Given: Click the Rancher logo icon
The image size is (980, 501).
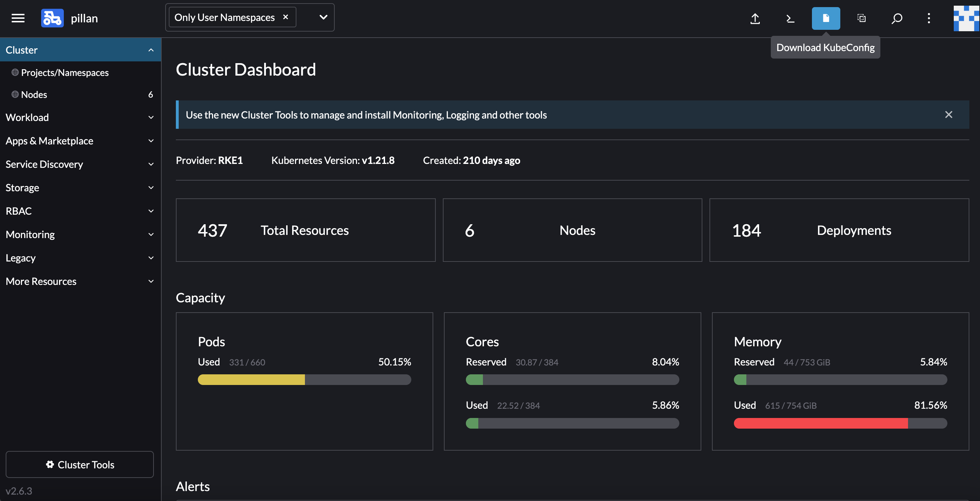Looking at the screenshot, I should pyautogui.click(x=52, y=18).
